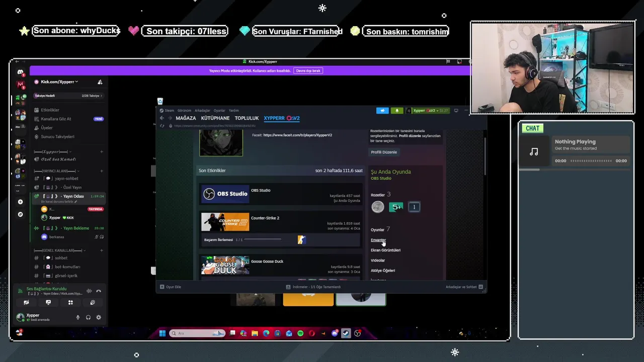Start an activity in Discord voice panel

click(x=70, y=303)
